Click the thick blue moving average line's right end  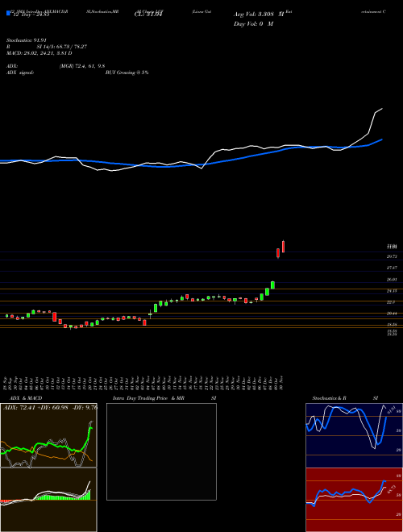(382, 139)
